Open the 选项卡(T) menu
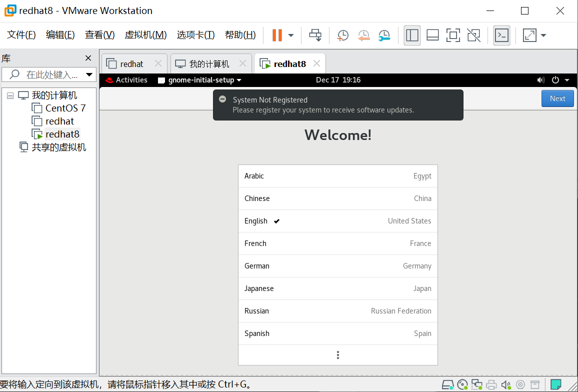The image size is (578, 392). [195, 35]
